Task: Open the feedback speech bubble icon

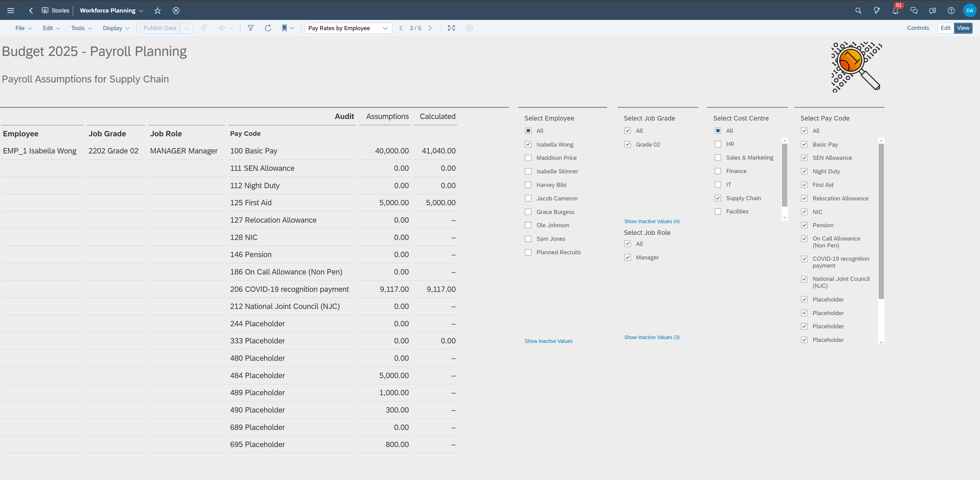Action: 932,11
